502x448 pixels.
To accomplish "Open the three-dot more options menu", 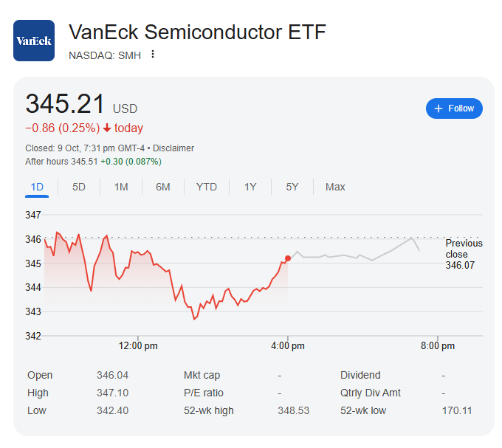I will pos(153,54).
